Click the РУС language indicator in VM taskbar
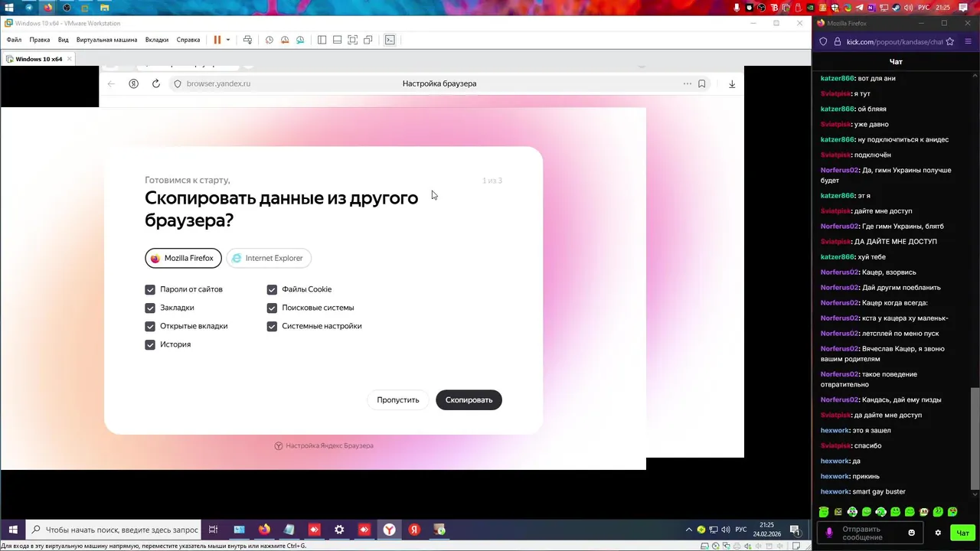 coord(740,530)
